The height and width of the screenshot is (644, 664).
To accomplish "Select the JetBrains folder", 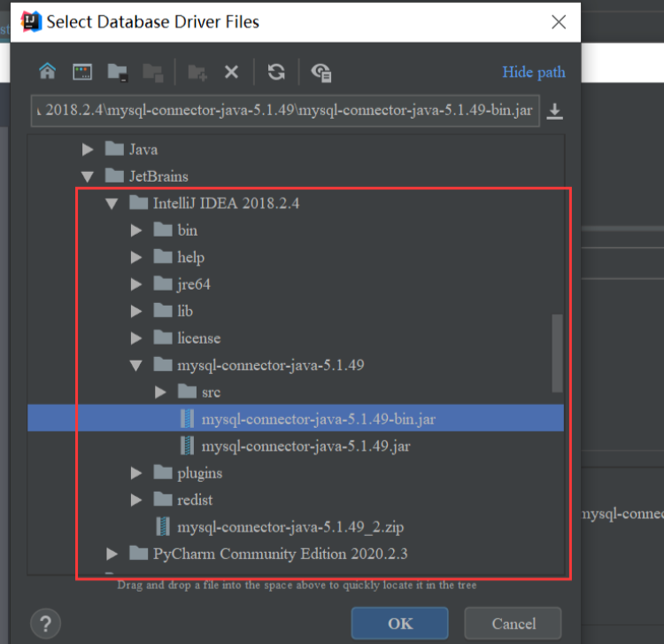I will coord(146,176).
